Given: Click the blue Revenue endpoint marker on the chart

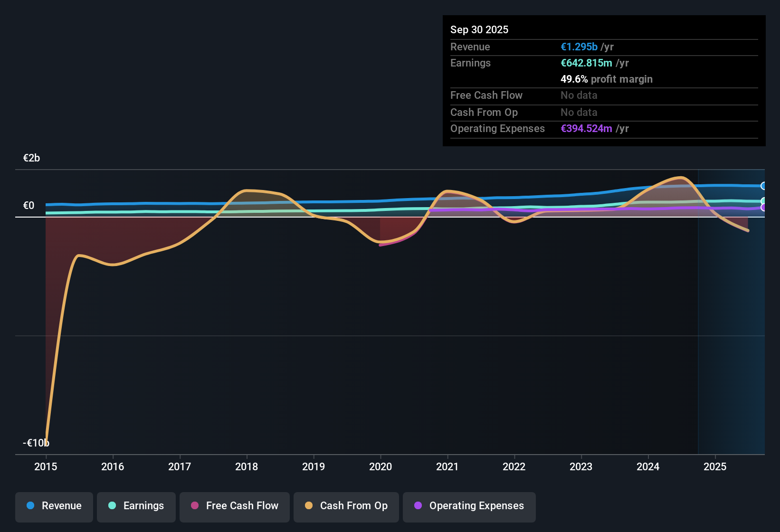Looking at the screenshot, I should pos(763,186).
